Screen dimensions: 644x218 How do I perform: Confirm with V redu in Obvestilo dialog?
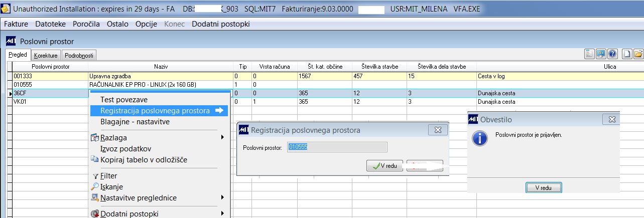click(x=544, y=187)
